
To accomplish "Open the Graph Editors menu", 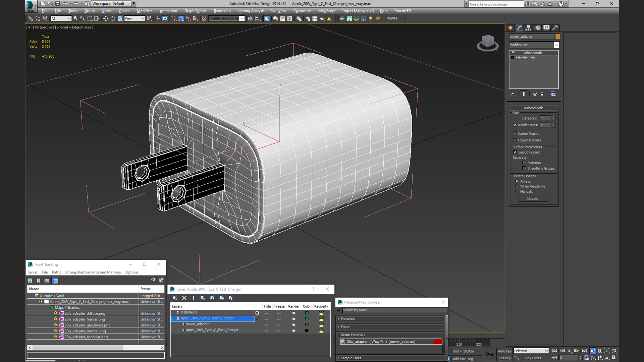I will click(195, 11).
